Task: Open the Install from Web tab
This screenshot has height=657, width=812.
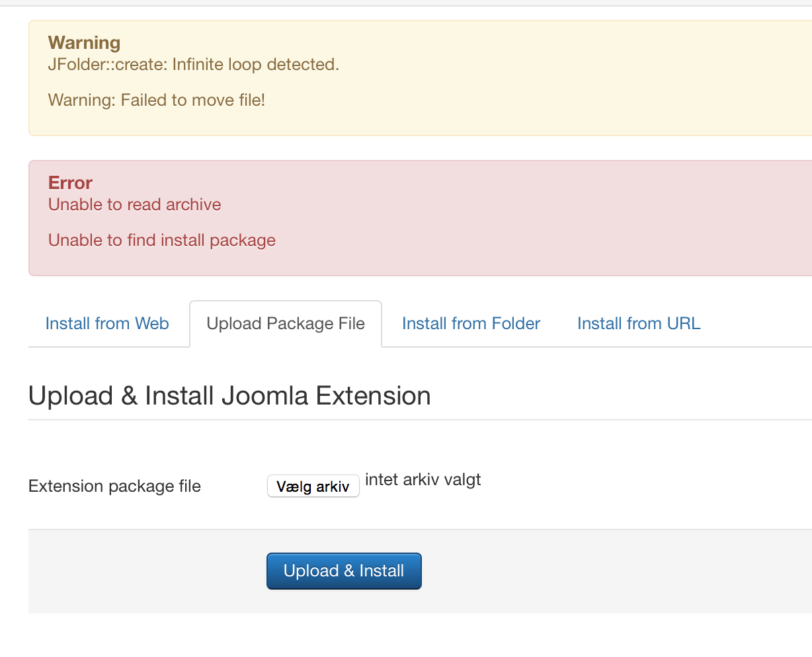Action: coord(107,323)
